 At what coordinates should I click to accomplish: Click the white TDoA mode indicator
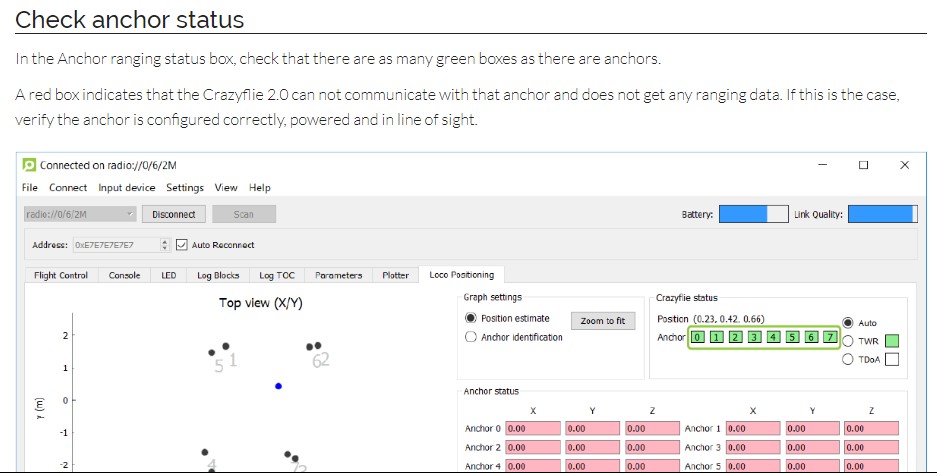(892, 360)
